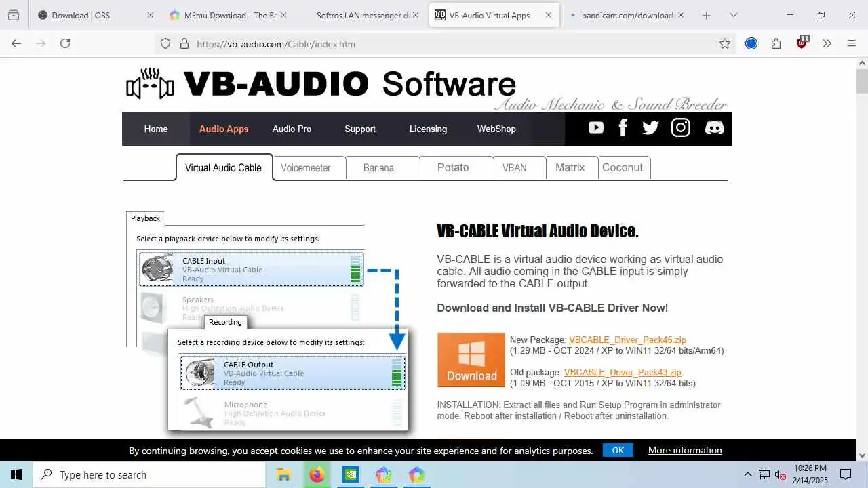Open VB-Audio Discord icon
Image resolution: width=868 pixels, height=488 pixels.
(x=714, y=127)
